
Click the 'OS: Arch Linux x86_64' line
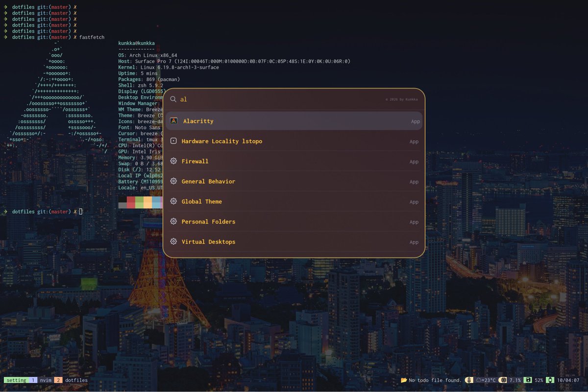pyautogui.click(x=147, y=55)
